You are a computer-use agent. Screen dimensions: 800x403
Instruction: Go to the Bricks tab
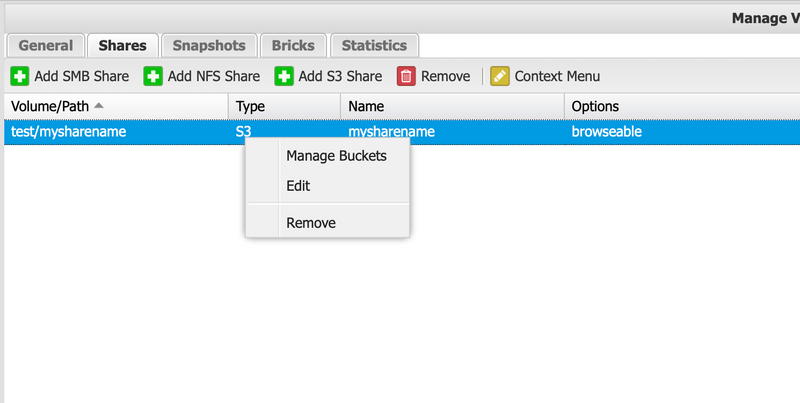pyautogui.click(x=293, y=45)
